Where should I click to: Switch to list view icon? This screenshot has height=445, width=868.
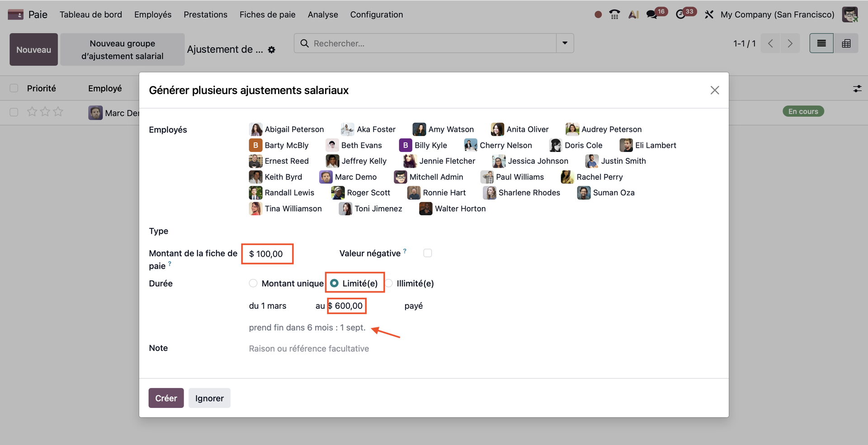[x=821, y=43]
